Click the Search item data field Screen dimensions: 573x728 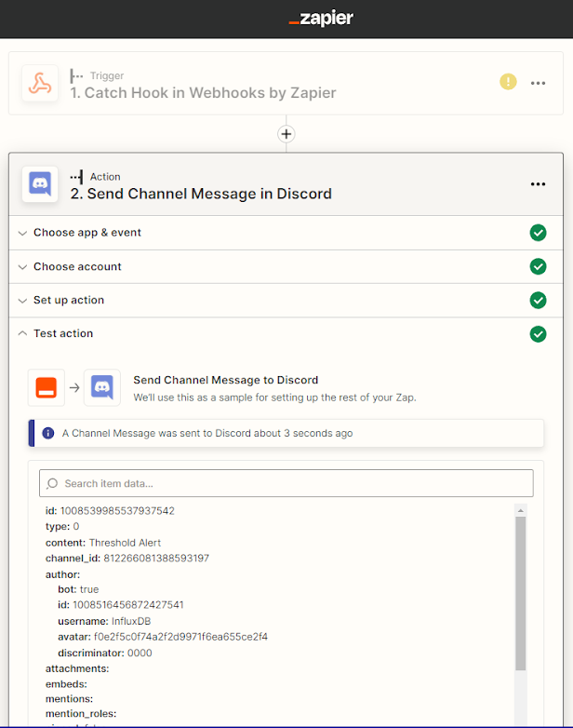coord(286,483)
